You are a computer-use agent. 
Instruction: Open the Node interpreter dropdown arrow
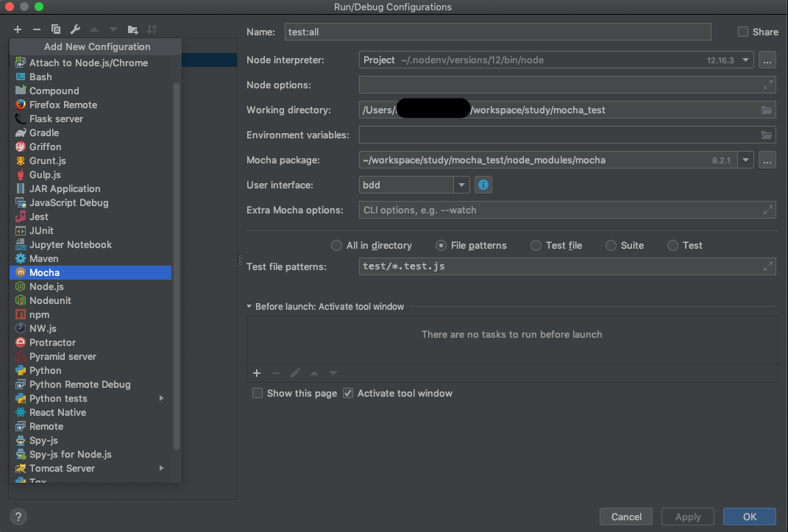(x=746, y=60)
